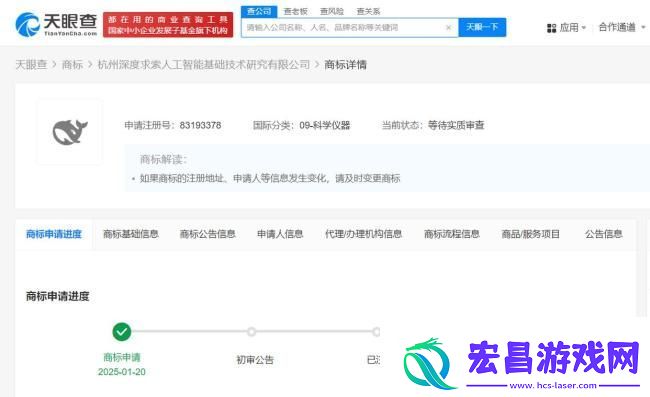The image size is (650, 397).
Task: Open the 合作通道 menu
Action: click(617, 27)
